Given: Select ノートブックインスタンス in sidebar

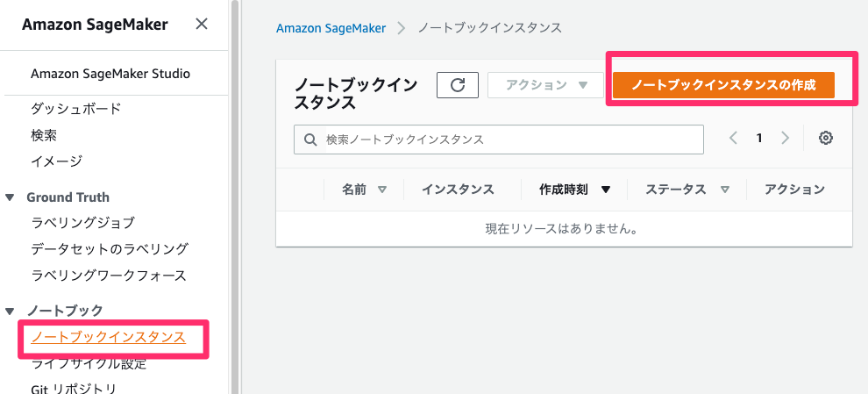Looking at the screenshot, I should [x=109, y=337].
